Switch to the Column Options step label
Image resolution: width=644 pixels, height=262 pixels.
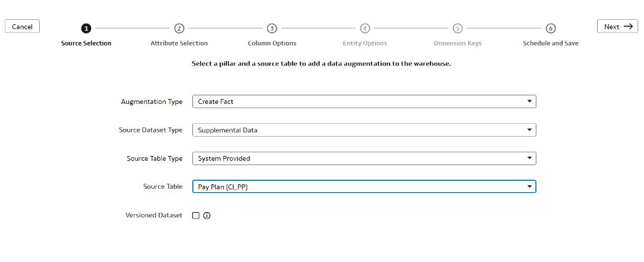[272, 43]
